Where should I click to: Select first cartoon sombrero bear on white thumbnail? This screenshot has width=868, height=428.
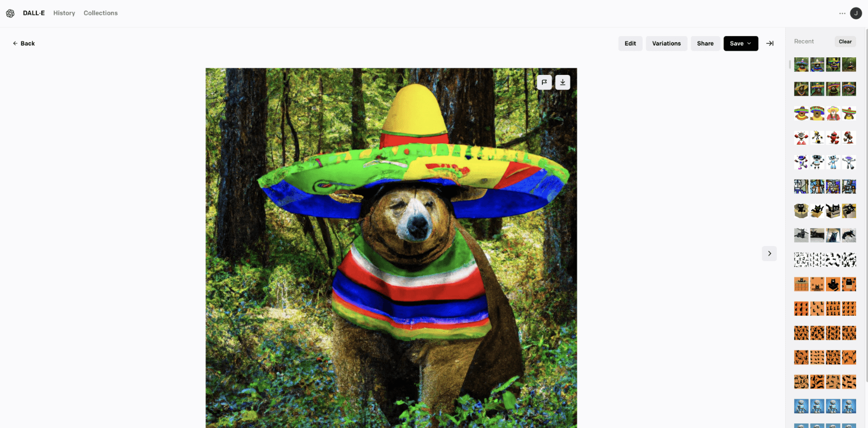click(801, 113)
